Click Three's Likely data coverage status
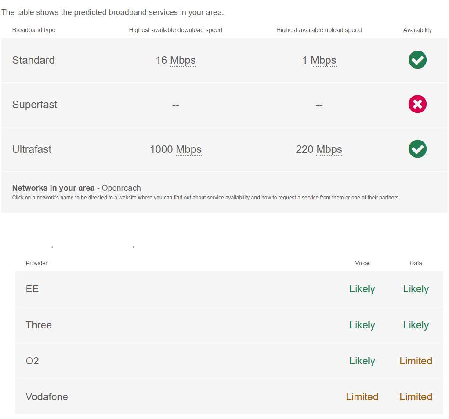Screen dimensions: 449x419 (416, 325)
